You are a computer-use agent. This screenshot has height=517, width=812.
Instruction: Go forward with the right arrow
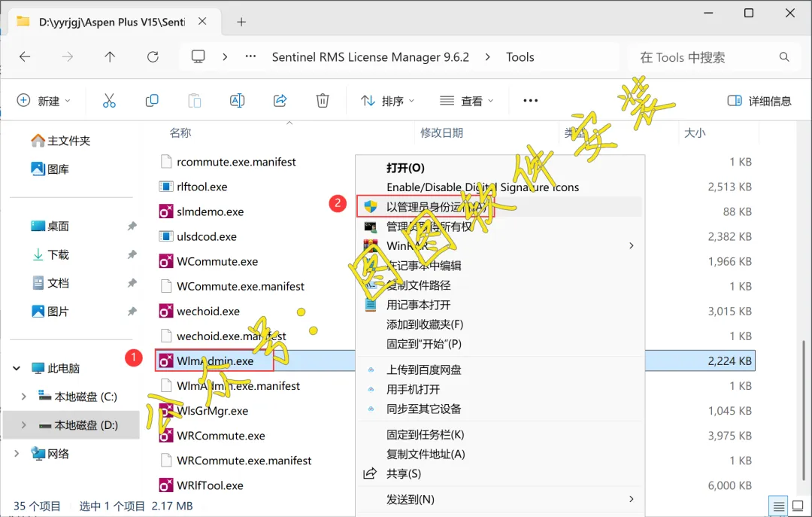click(x=68, y=57)
